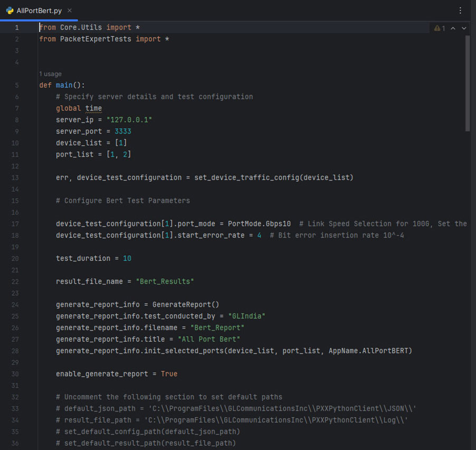The image size is (476, 450).
Task: Click line number 5 next to def main
Action: pos(16,85)
